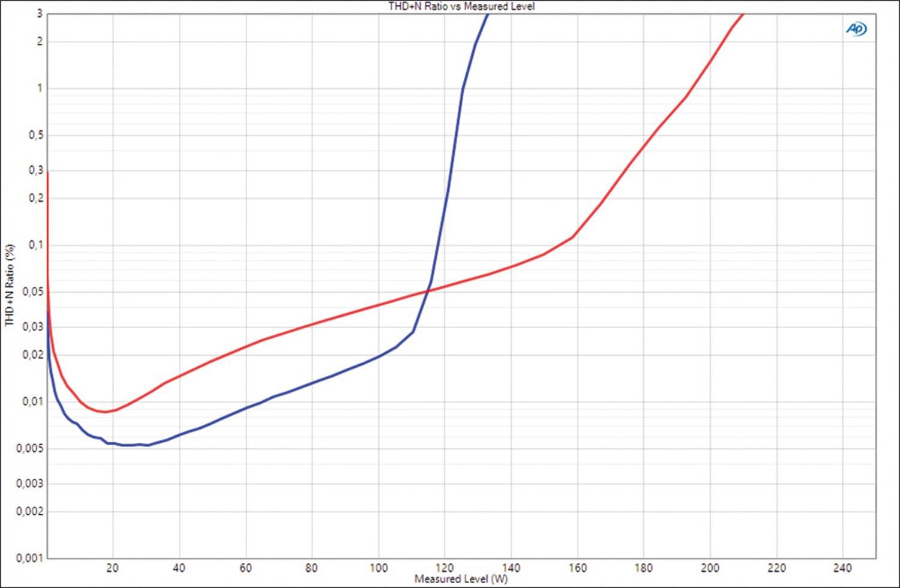Click the y-axis label 0,01
This screenshot has width=900, height=588.
(x=33, y=401)
